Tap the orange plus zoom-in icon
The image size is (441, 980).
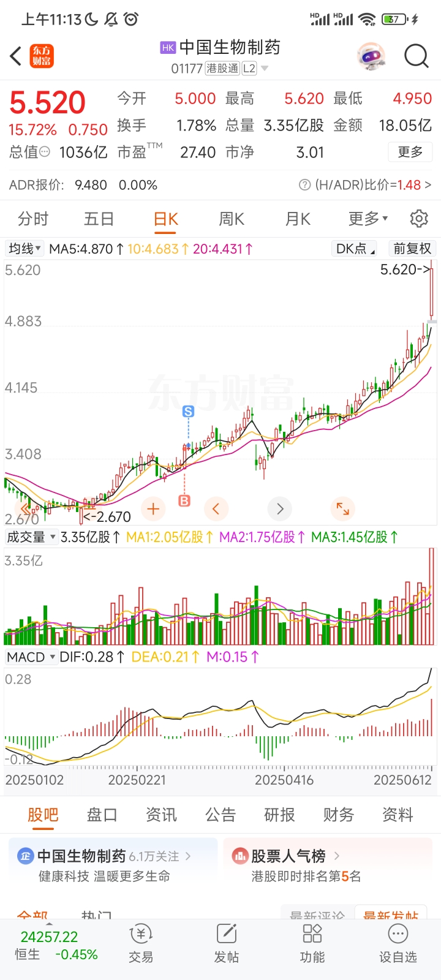click(153, 508)
